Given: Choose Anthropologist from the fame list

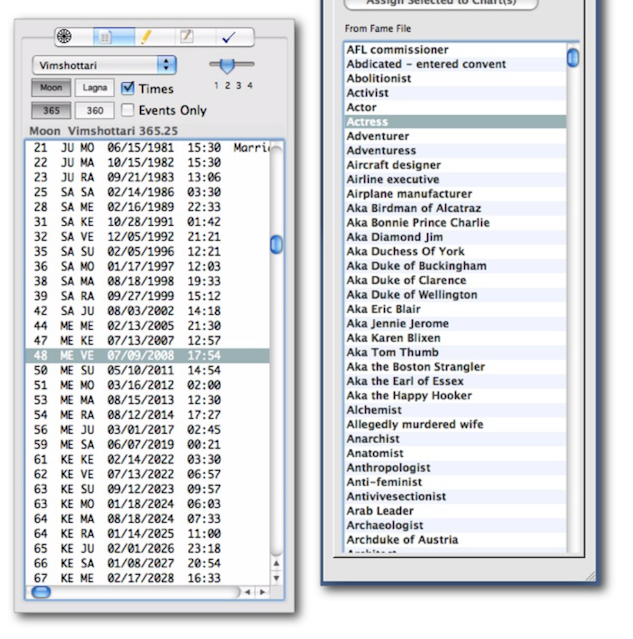Looking at the screenshot, I should click(x=388, y=467).
